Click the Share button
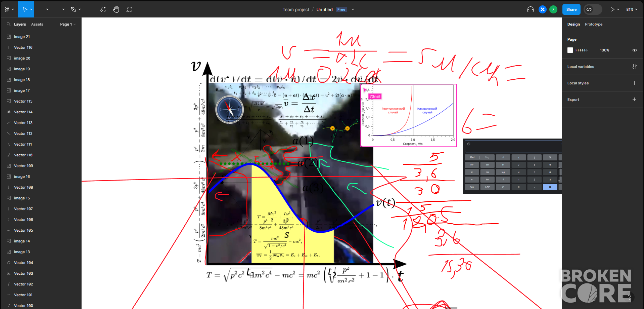644x309 pixels. coord(571,9)
